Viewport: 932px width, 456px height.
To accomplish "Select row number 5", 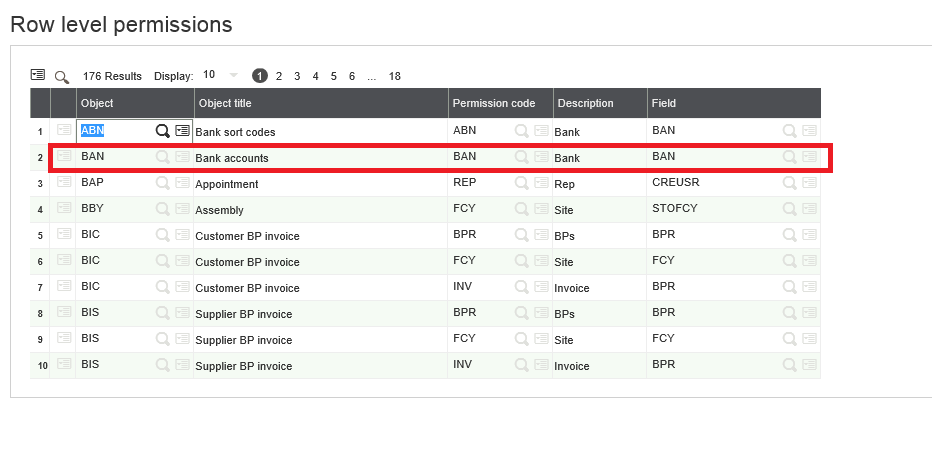I will (x=40, y=236).
